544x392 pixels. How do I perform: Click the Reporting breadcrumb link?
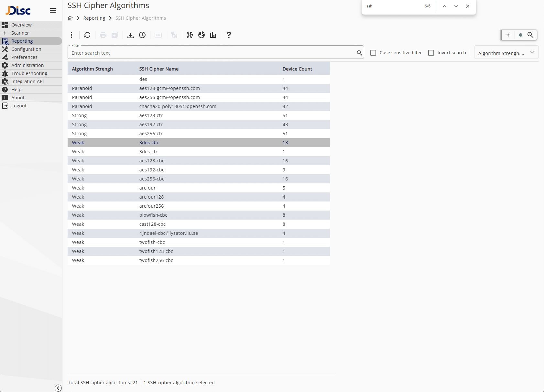[x=94, y=18]
